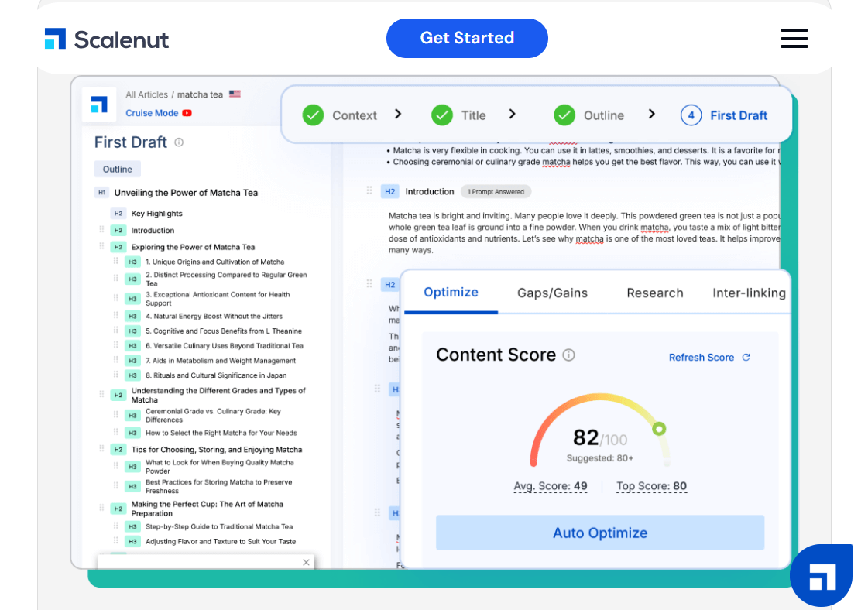Switch to the Optimize tab
868x610 pixels.
(x=451, y=293)
